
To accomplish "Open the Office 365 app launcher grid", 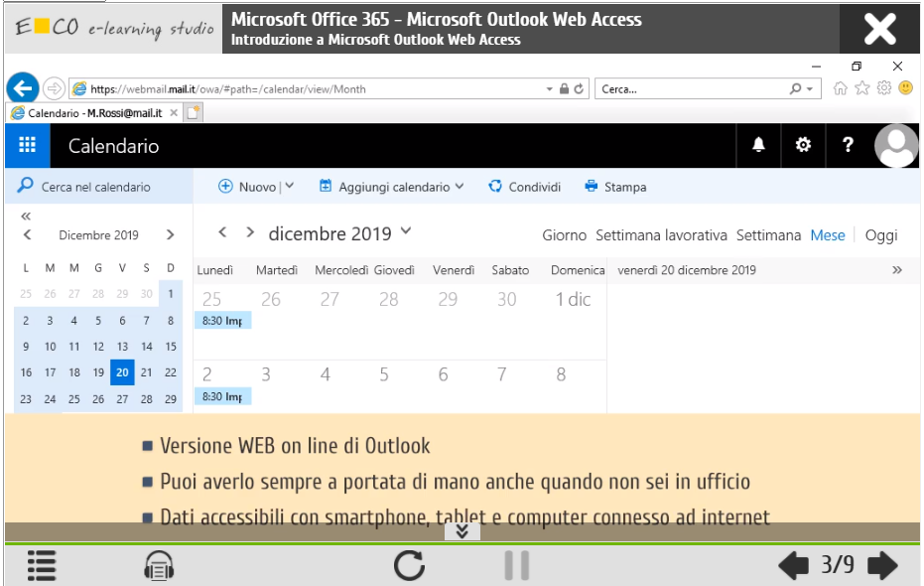I will [x=27, y=145].
